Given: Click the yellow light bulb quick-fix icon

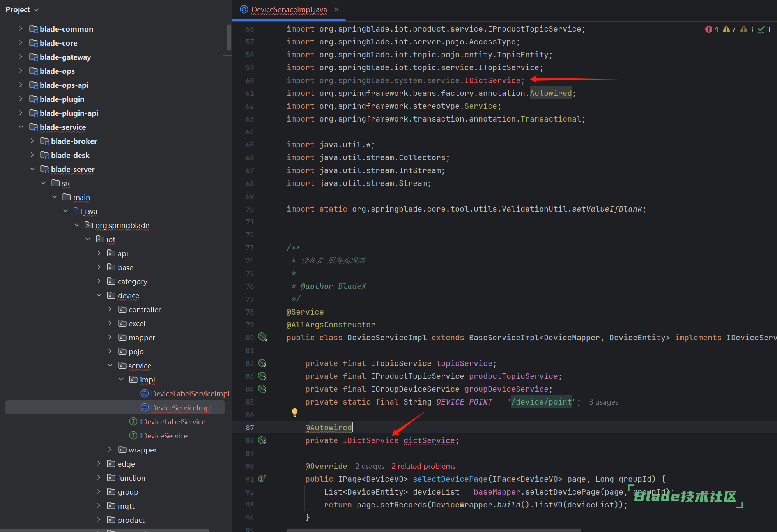Looking at the screenshot, I should click(295, 412).
